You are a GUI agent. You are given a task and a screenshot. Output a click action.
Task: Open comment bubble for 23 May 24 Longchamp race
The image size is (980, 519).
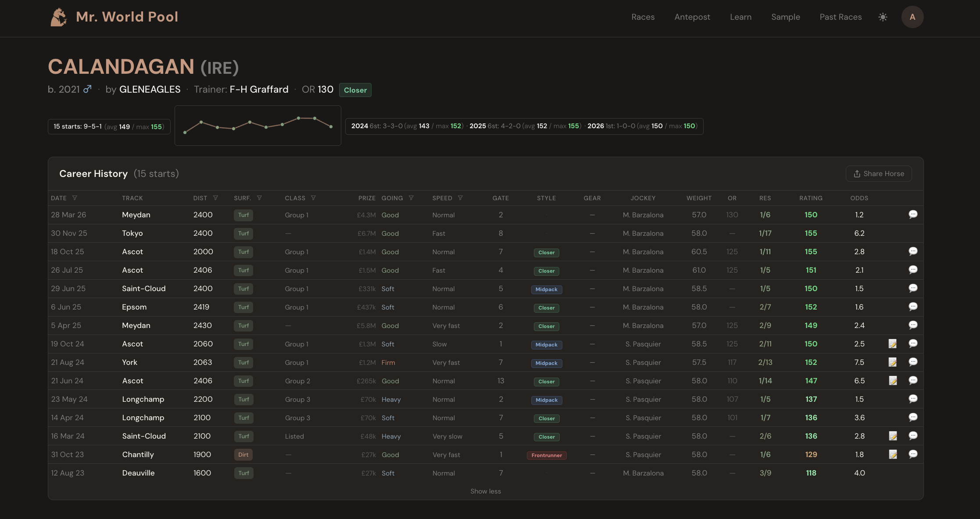[913, 399]
